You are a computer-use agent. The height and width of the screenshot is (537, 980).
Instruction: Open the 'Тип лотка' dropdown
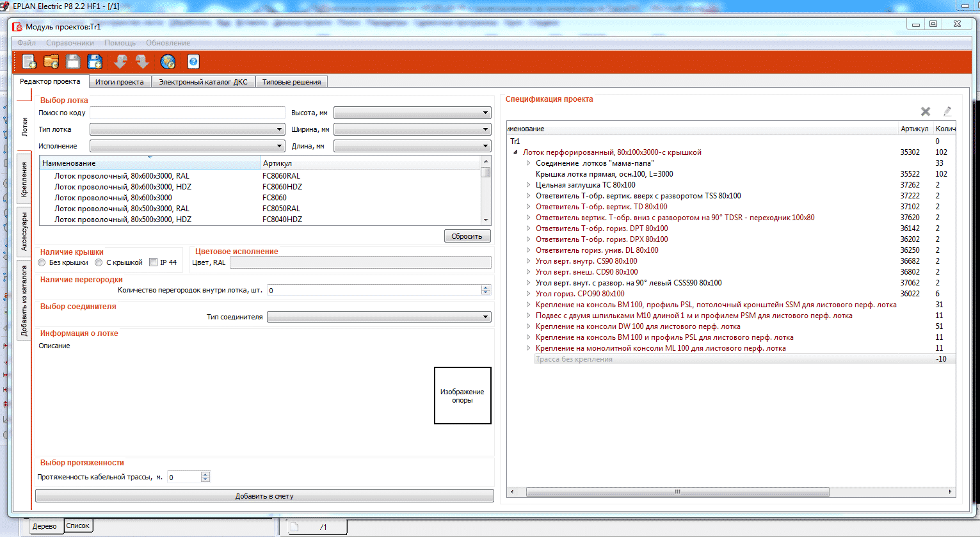tap(187, 129)
